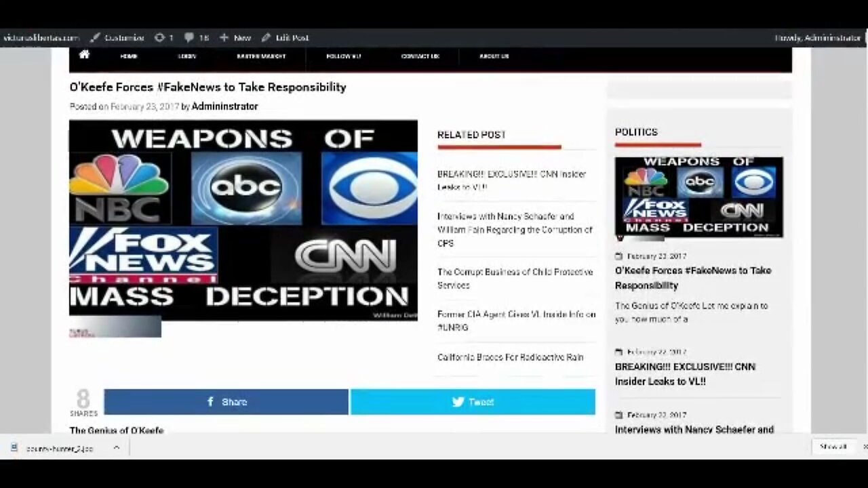Click sidebar excerpt 'The Genius of O'Keefe Let me explain'
The image size is (868, 488).
(691, 312)
